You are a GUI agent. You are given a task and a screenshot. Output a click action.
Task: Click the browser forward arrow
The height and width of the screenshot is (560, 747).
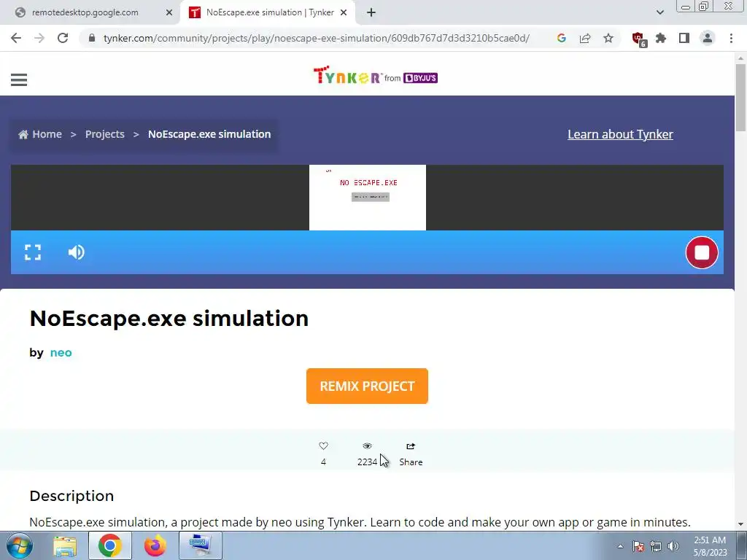tap(39, 38)
